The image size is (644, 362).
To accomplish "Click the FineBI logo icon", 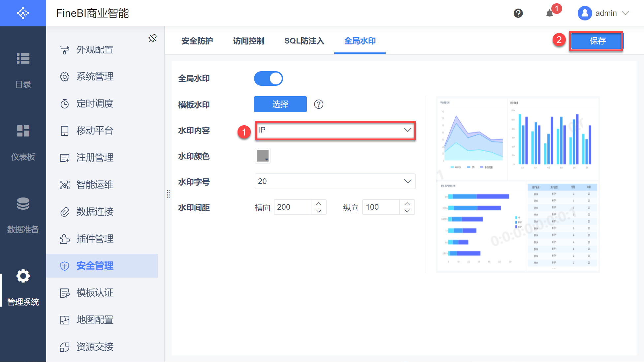I will click(23, 13).
